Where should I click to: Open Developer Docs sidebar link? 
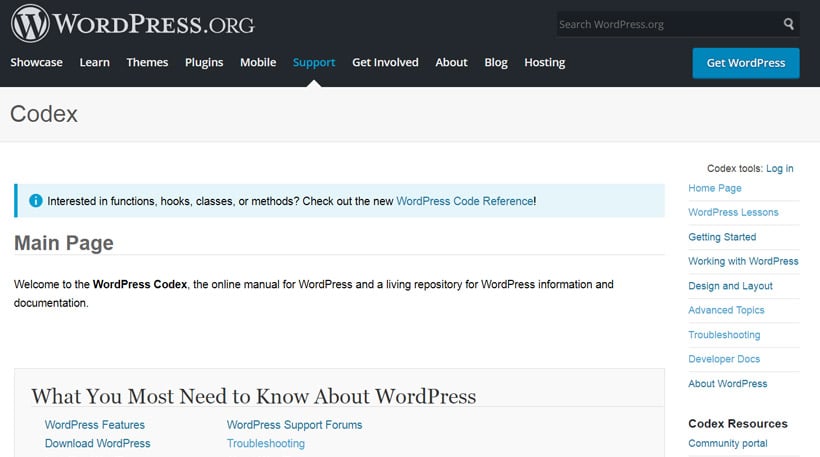pyautogui.click(x=724, y=359)
